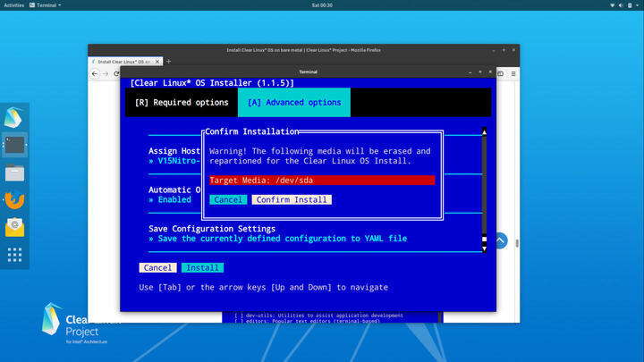Close the Firefox window

coord(513,50)
